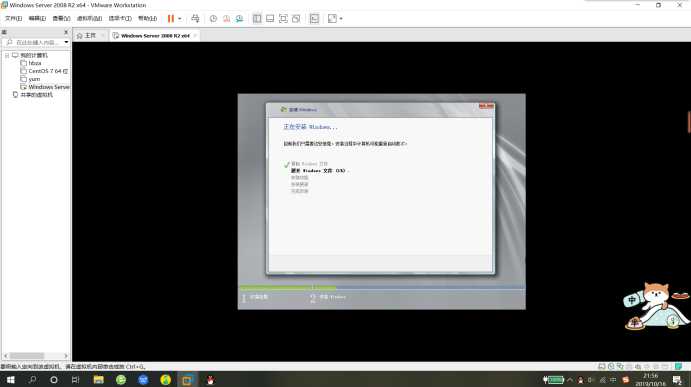Open Task View on taskbar
This screenshot has height=387, width=691.
(x=75, y=380)
